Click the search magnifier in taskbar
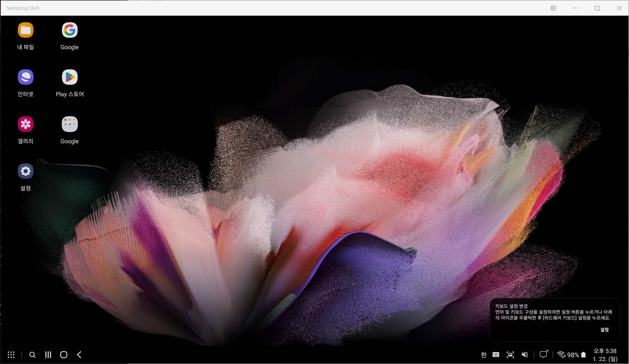 (32, 355)
